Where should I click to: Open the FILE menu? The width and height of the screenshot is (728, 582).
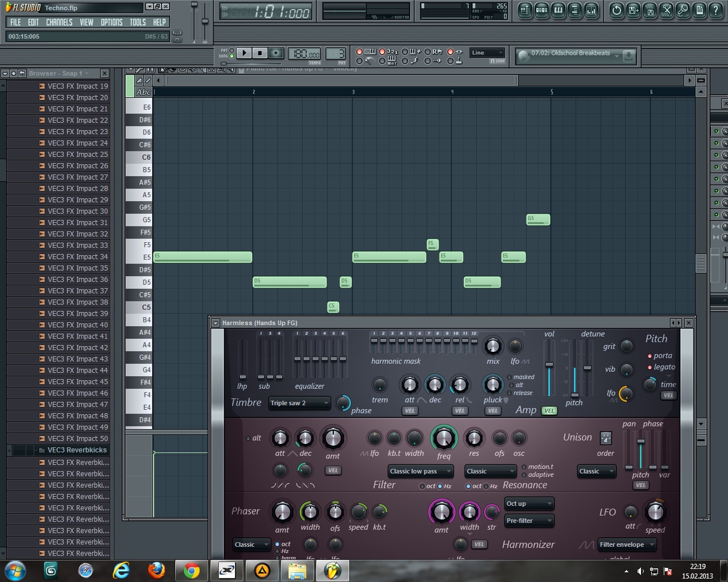15,22
